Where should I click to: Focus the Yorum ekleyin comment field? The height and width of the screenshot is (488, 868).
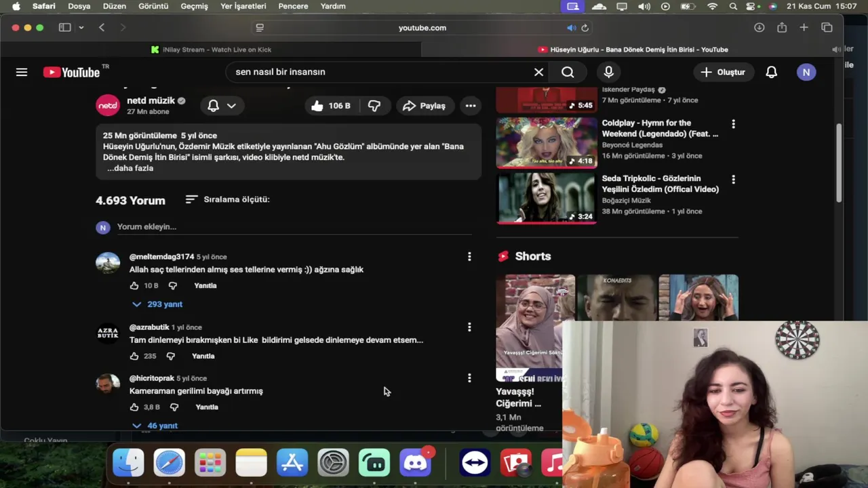294,227
